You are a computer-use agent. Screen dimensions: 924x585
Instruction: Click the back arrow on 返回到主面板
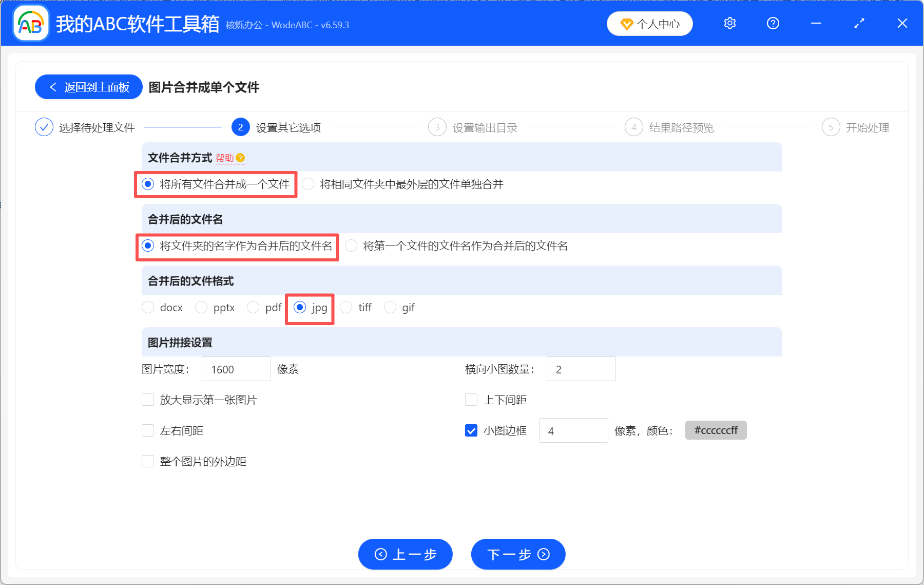(53, 87)
